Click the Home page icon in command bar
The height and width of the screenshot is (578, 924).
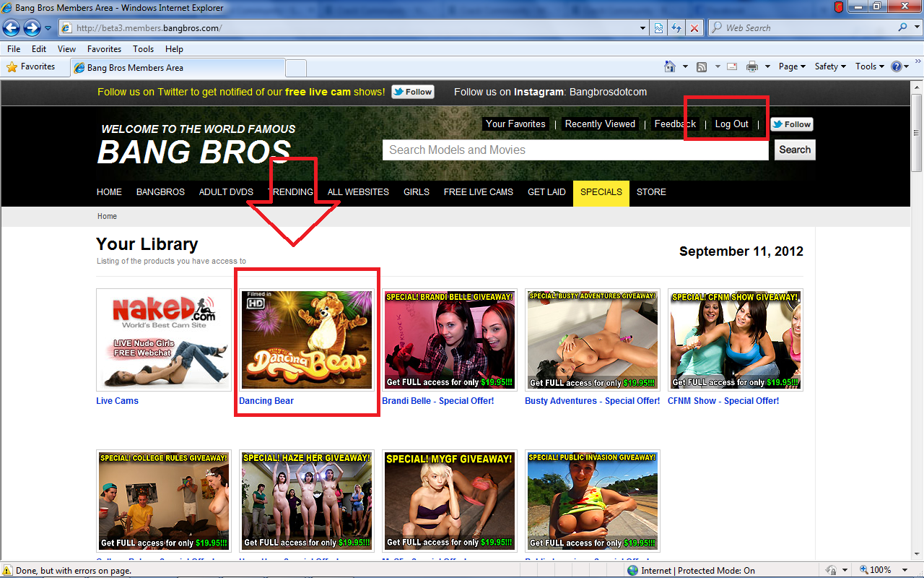pyautogui.click(x=670, y=66)
